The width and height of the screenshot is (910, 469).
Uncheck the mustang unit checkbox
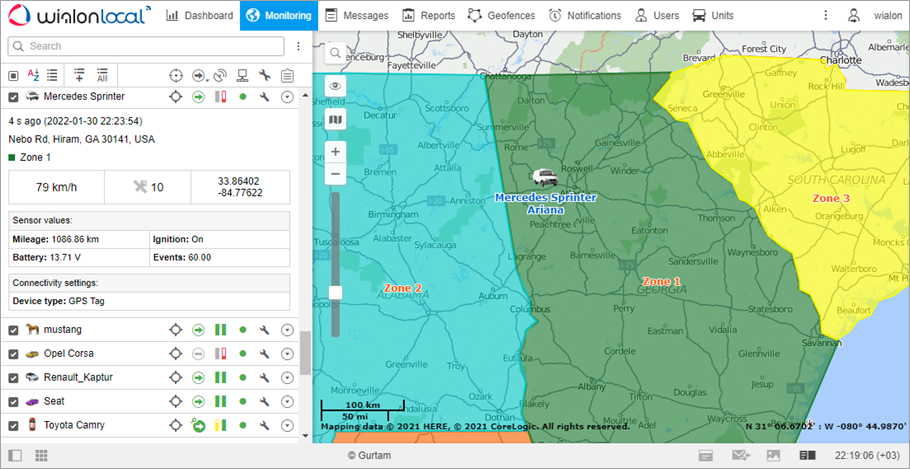point(14,330)
